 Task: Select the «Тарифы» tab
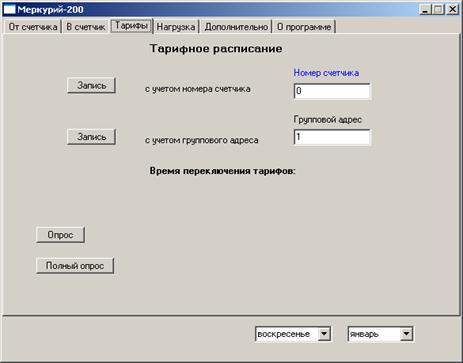click(131, 26)
